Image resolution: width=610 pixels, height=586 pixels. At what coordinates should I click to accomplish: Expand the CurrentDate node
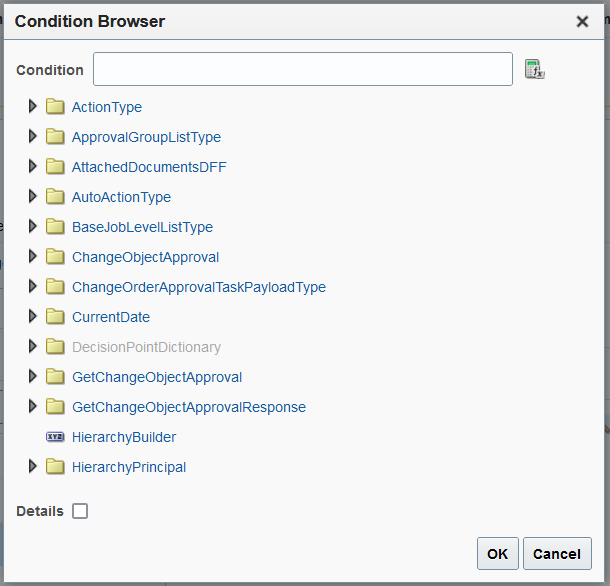[33, 316]
